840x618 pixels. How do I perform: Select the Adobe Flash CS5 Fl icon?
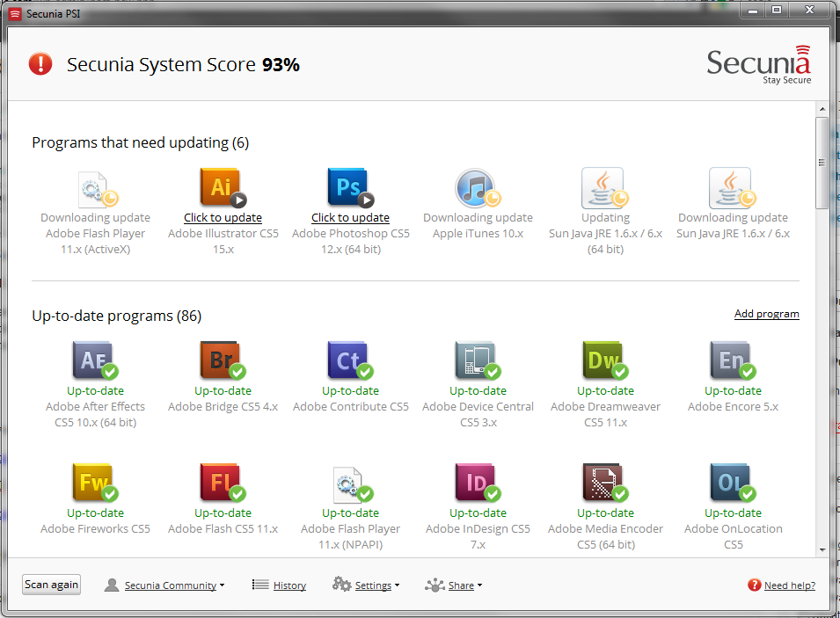pyautogui.click(x=223, y=483)
